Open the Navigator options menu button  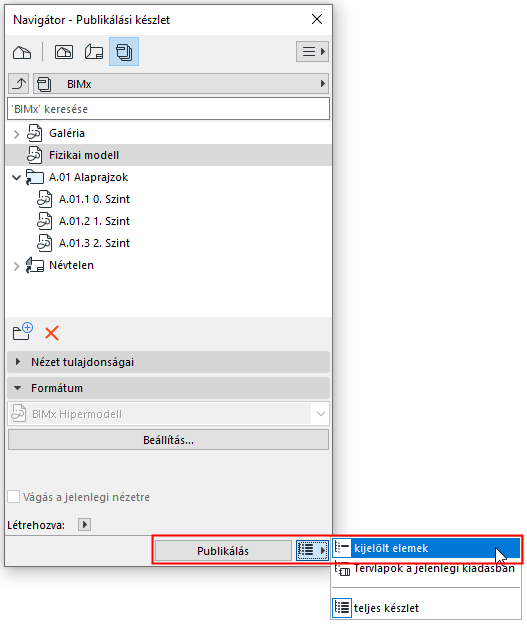point(312,52)
